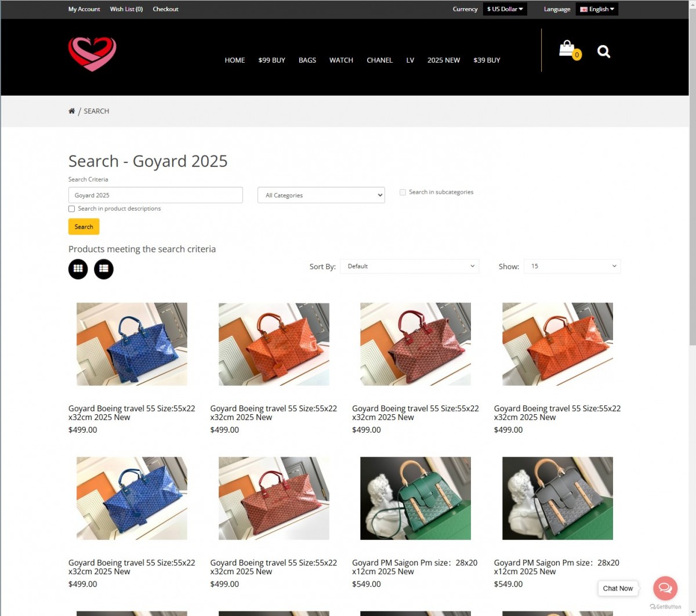Open Saigon Pm title under green bag

(415, 567)
